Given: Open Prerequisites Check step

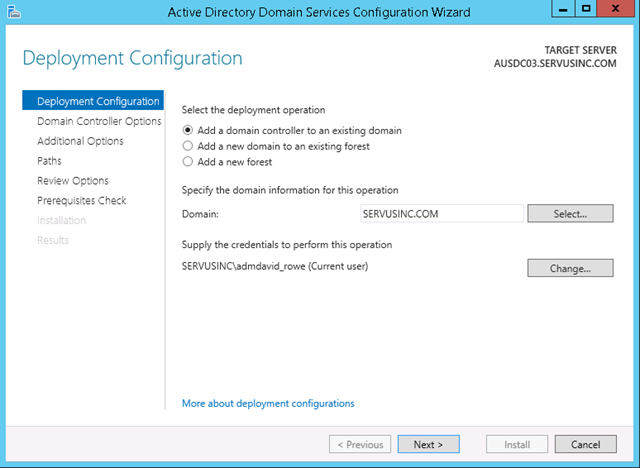Looking at the screenshot, I should click(82, 200).
